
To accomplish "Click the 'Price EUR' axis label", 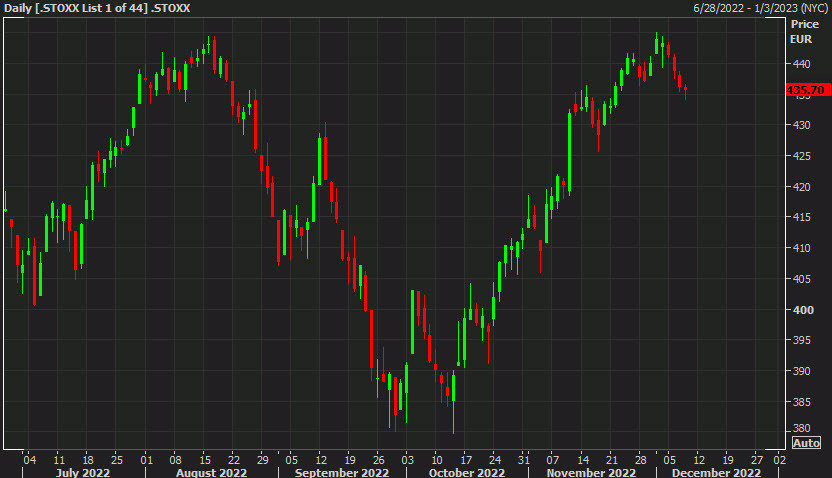I will 804,32.
